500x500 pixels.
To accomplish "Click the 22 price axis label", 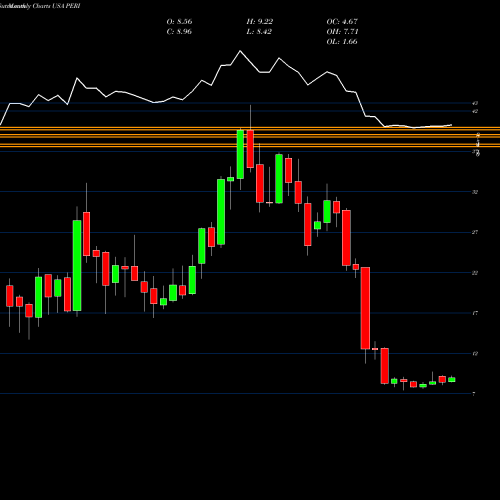I will click(x=475, y=273).
